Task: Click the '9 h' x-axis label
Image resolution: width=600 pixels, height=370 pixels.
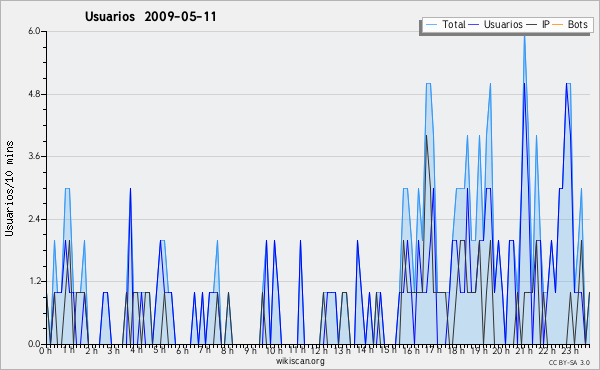Action: [250, 350]
